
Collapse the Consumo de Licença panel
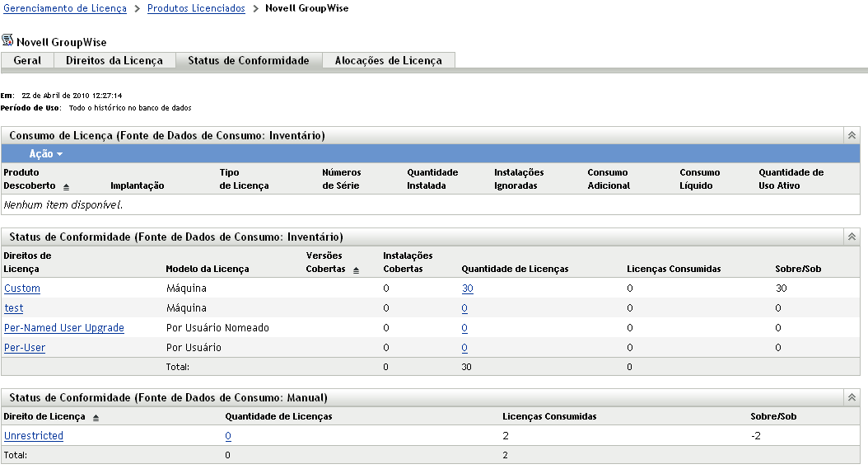[852, 135]
